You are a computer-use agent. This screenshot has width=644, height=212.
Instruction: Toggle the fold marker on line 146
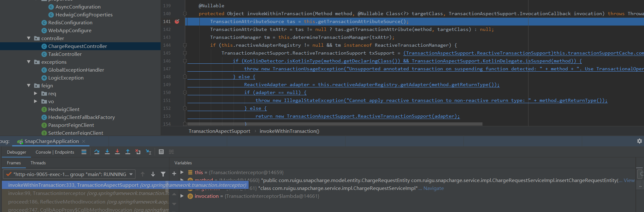point(185,61)
